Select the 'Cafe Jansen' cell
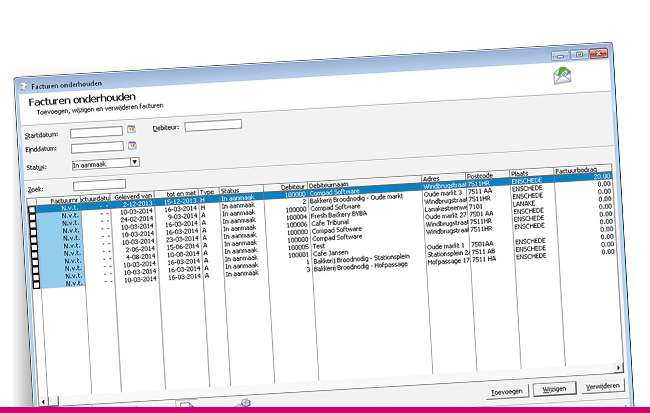This screenshot has height=413, width=650. 330,253
